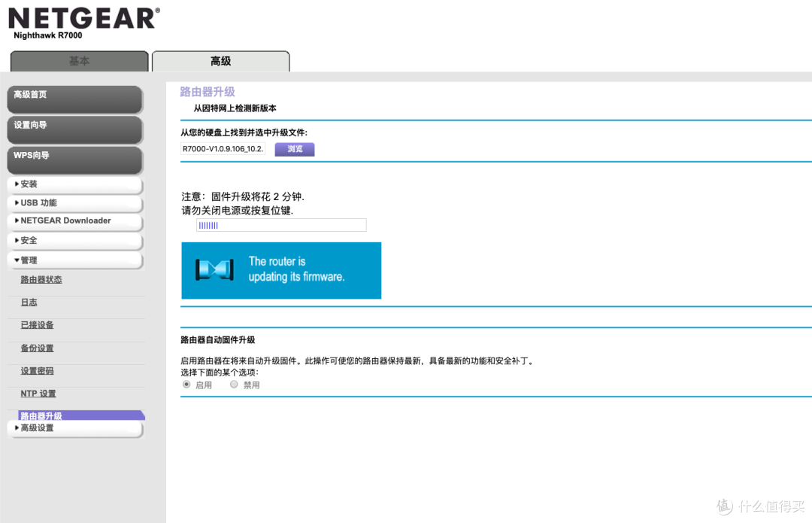The width and height of the screenshot is (812, 523).
Task: Open the 备份设置 link
Action: [38, 348]
